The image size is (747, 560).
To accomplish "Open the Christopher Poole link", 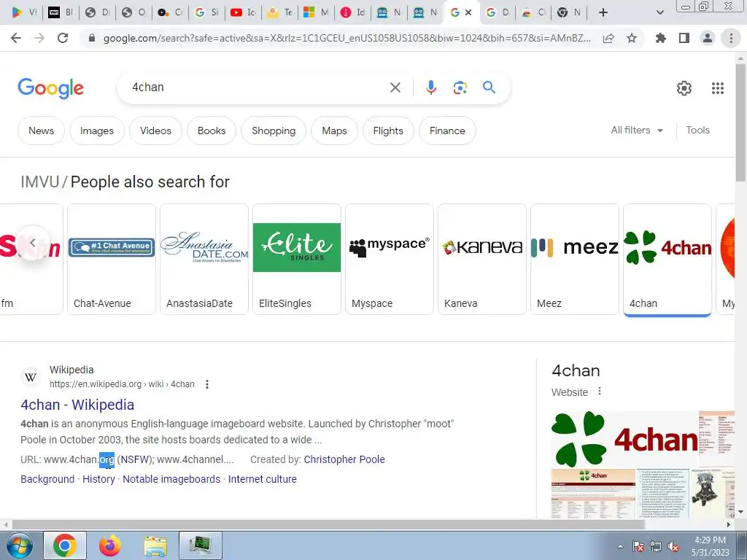I will (344, 459).
